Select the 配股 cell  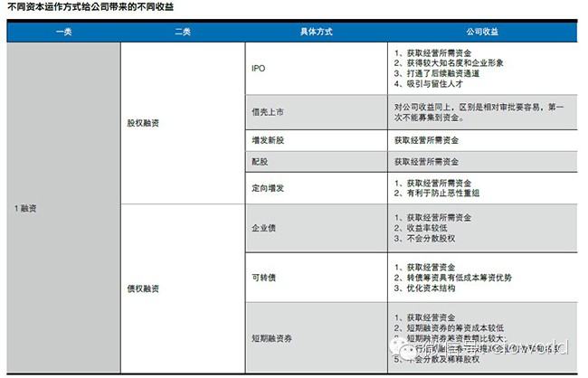pos(316,162)
